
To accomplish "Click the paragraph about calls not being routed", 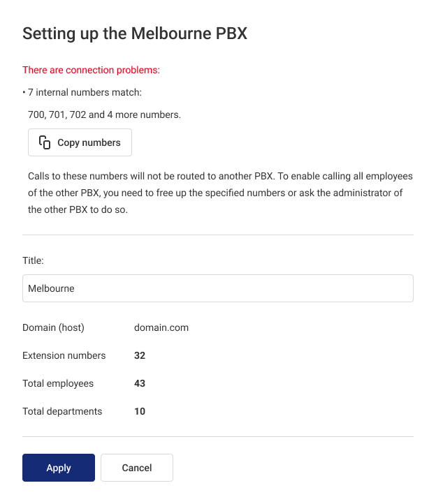I will [x=220, y=193].
